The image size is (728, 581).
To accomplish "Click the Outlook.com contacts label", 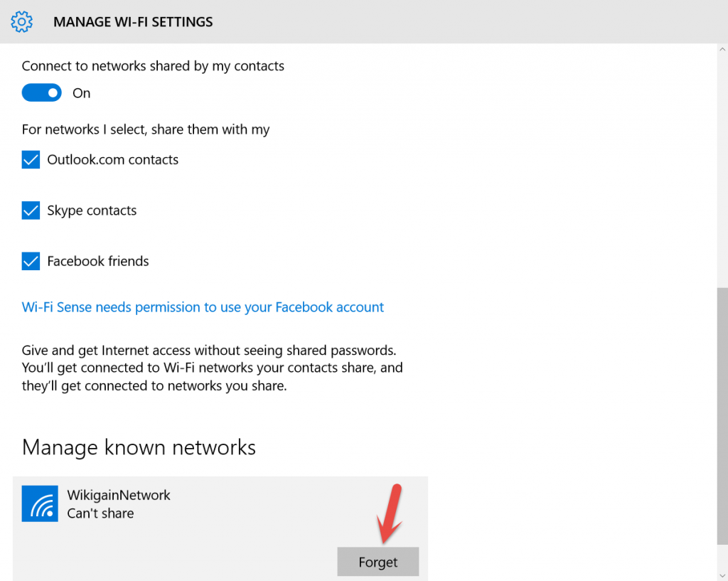I will tap(112, 159).
